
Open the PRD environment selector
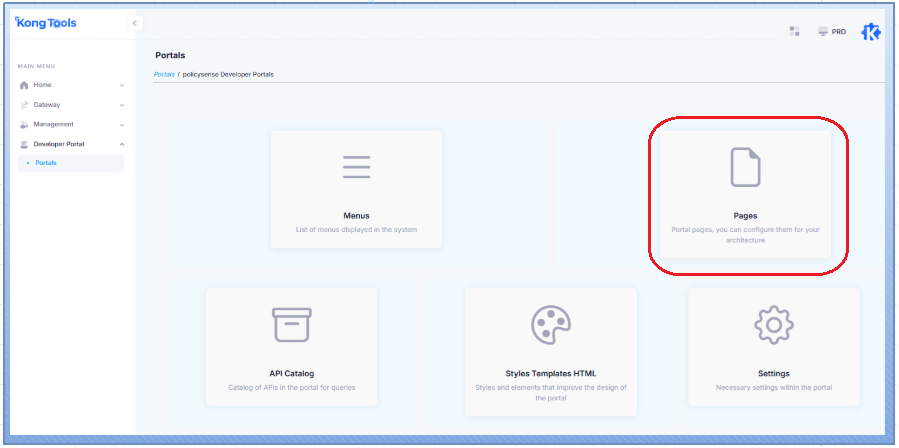pos(831,32)
